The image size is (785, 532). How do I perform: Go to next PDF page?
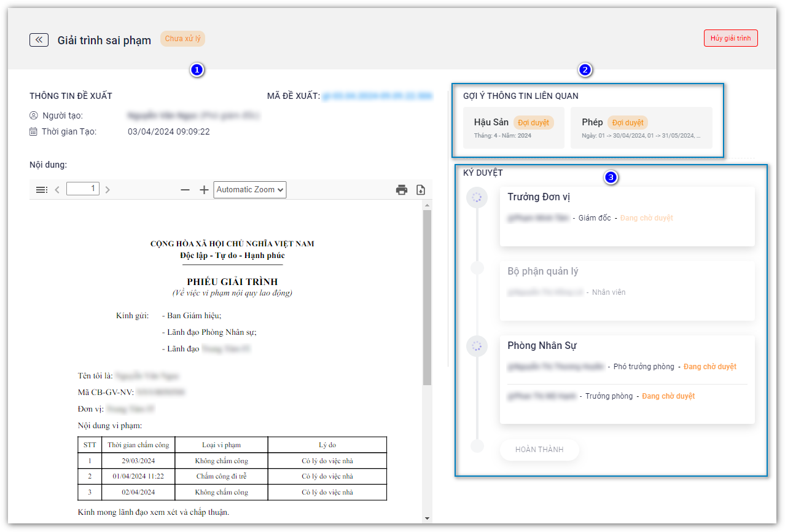click(107, 190)
